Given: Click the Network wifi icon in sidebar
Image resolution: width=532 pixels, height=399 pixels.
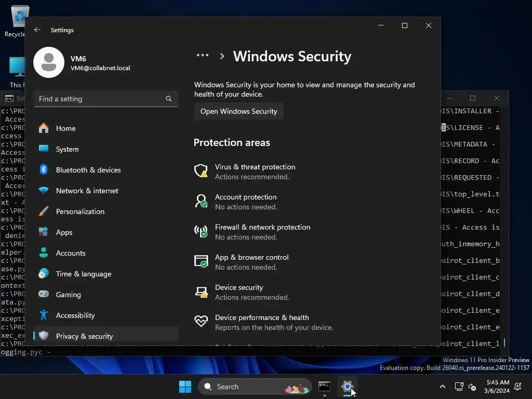Looking at the screenshot, I should [44, 190].
